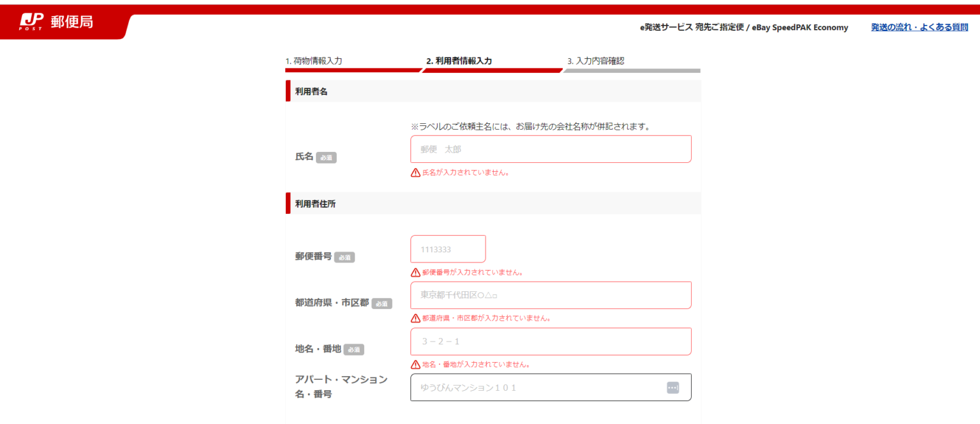980x424 pixels.
Task: Click the 郵便番号 input field
Action: [x=448, y=249]
